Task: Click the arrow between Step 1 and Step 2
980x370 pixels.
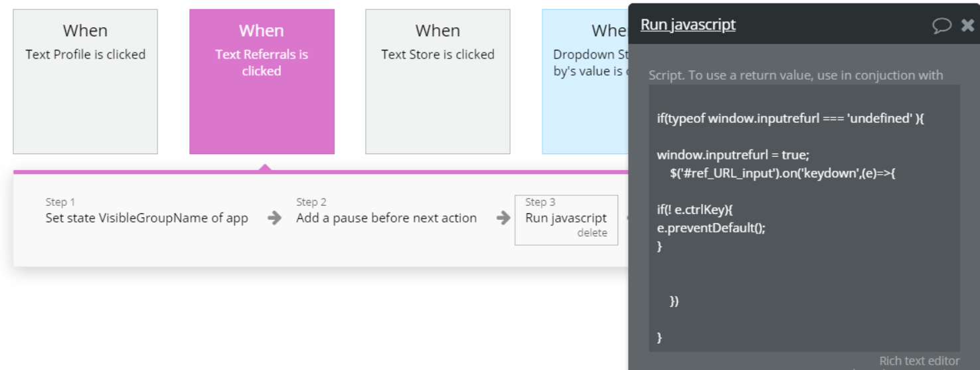Action: 274,218
